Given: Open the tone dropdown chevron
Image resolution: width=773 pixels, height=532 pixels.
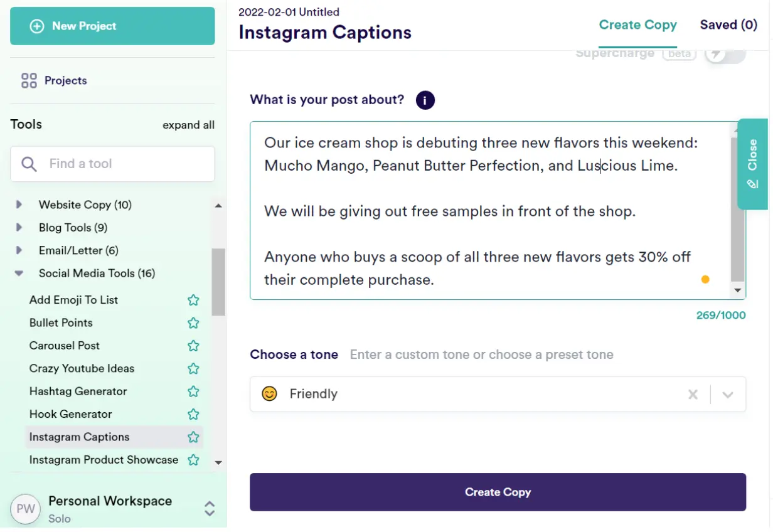Looking at the screenshot, I should tap(728, 395).
